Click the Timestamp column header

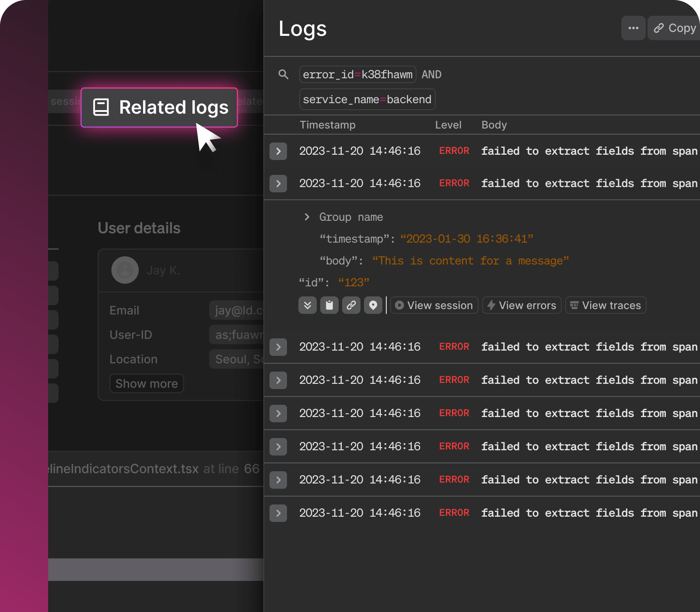coord(328,125)
